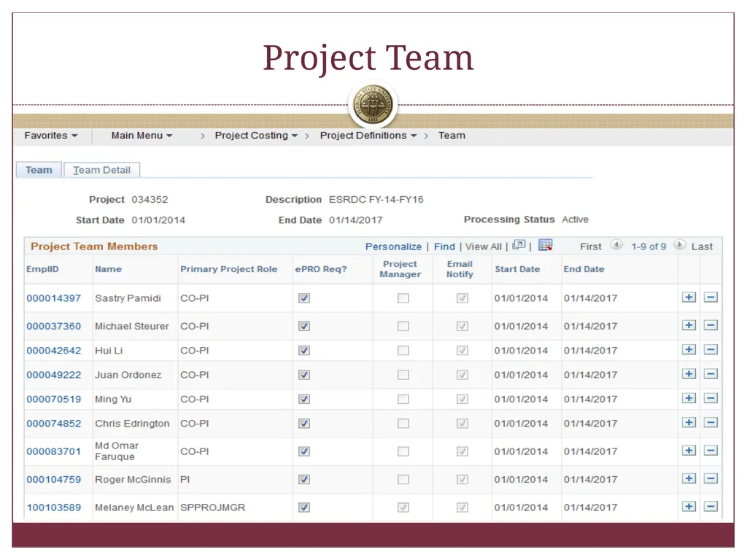Add a row after Juan Ordonez
The image size is (747, 560).
[689, 374]
